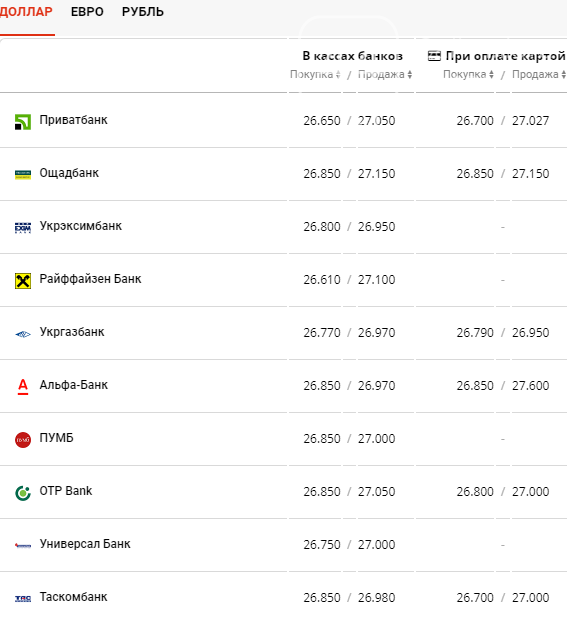The height and width of the screenshot is (623, 567).
Task: Sort by bank cash desk Покупка
Action: [x=315, y=74]
